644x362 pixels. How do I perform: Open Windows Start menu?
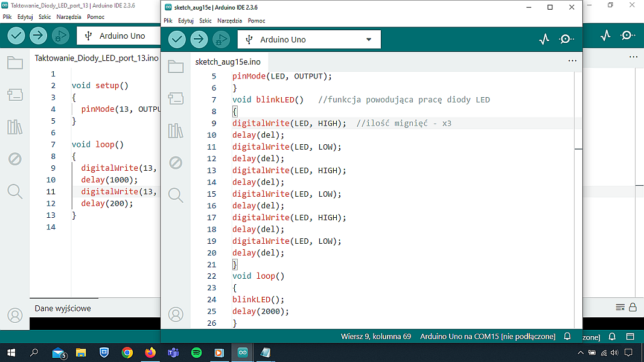(11, 352)
